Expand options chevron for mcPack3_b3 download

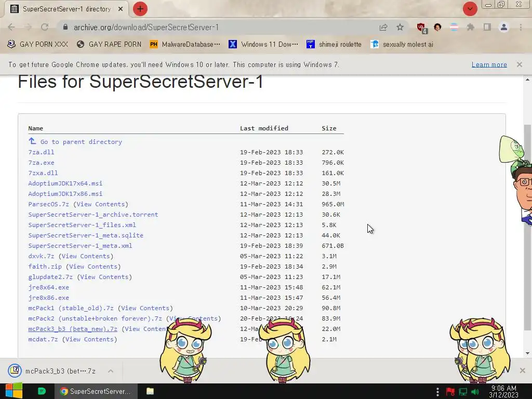click(111, 371)
